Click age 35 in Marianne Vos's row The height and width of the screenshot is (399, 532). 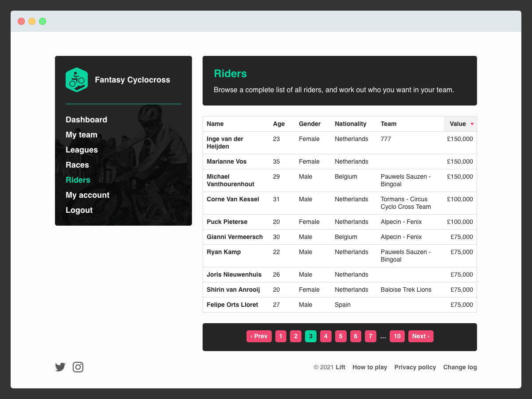point(276,161)
